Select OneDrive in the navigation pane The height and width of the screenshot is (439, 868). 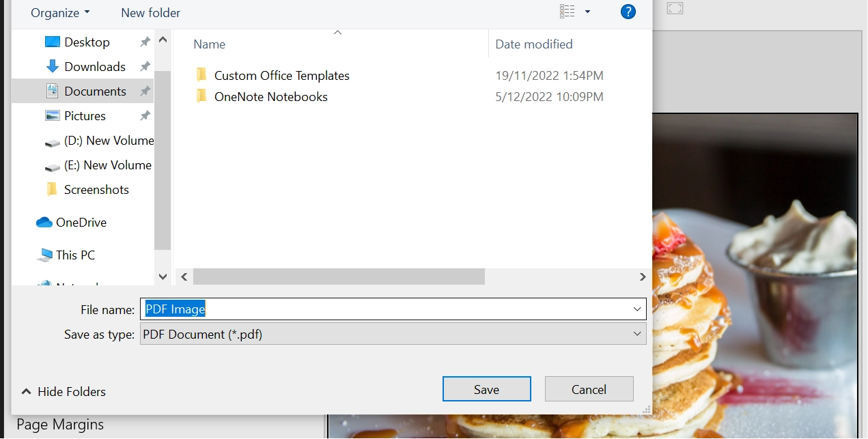pyautogui.click(x=81, y=222)
